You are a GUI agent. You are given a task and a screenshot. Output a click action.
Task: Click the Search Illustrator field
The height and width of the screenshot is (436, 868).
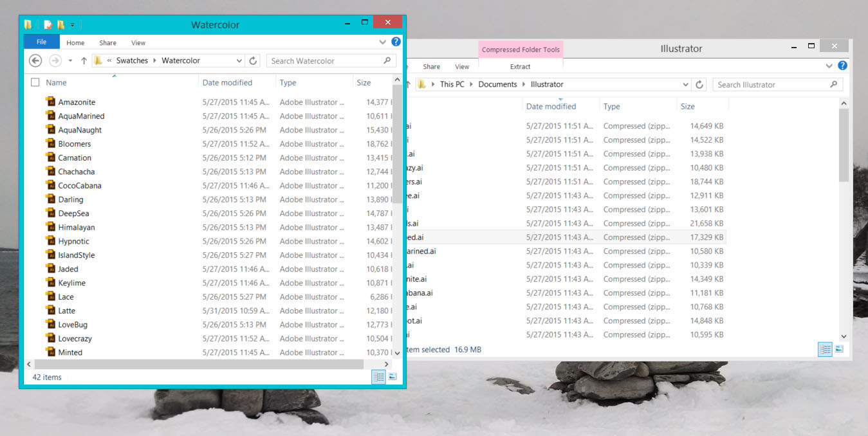coord(778,84)
